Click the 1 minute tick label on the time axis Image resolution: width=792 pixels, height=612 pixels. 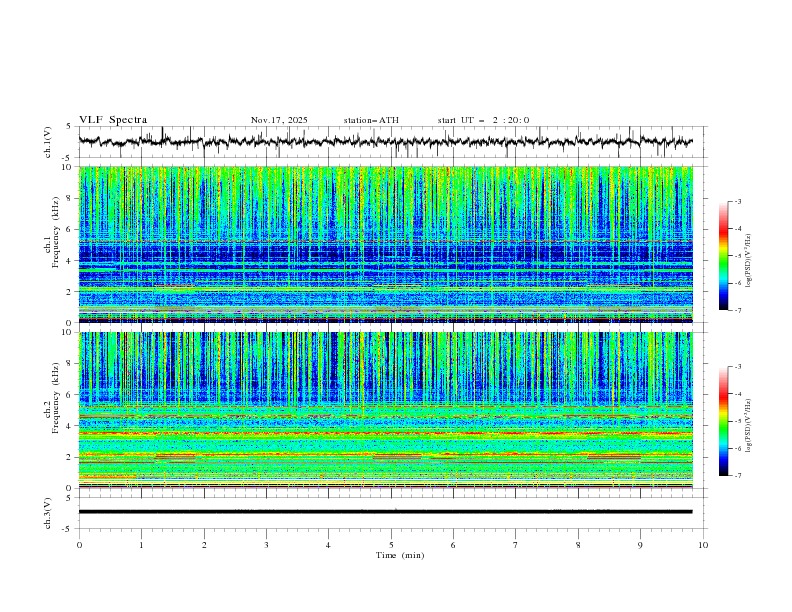tap(141, 544)
